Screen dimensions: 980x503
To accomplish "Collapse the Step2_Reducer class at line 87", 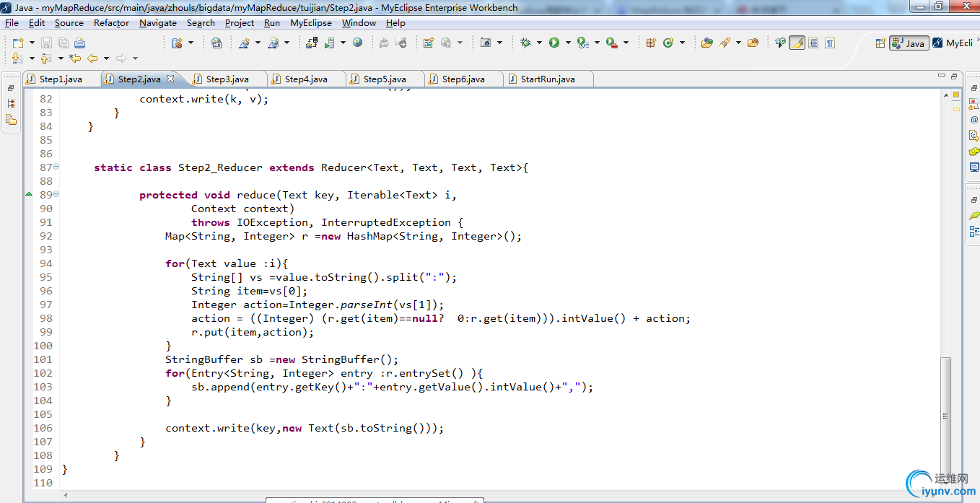I will click(56, 167).
